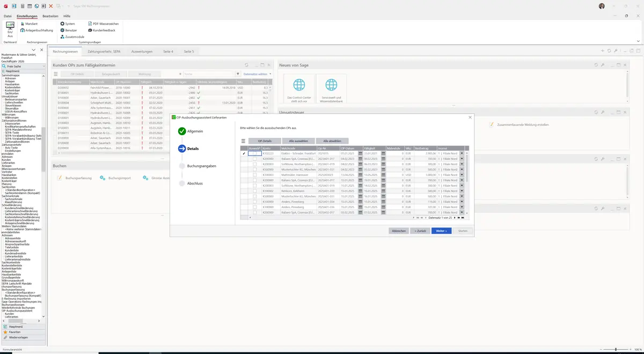
Task: Open the Datensätze wählen dropdown
Action: (x=258, y=74)
